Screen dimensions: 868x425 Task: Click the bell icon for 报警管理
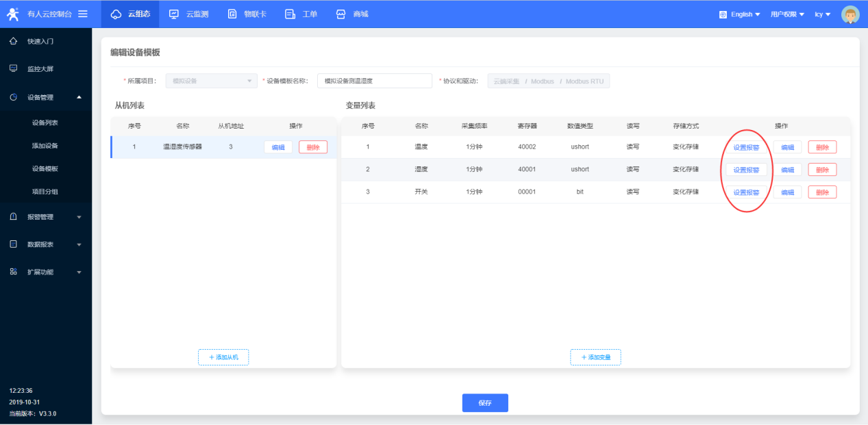[13, 216]
